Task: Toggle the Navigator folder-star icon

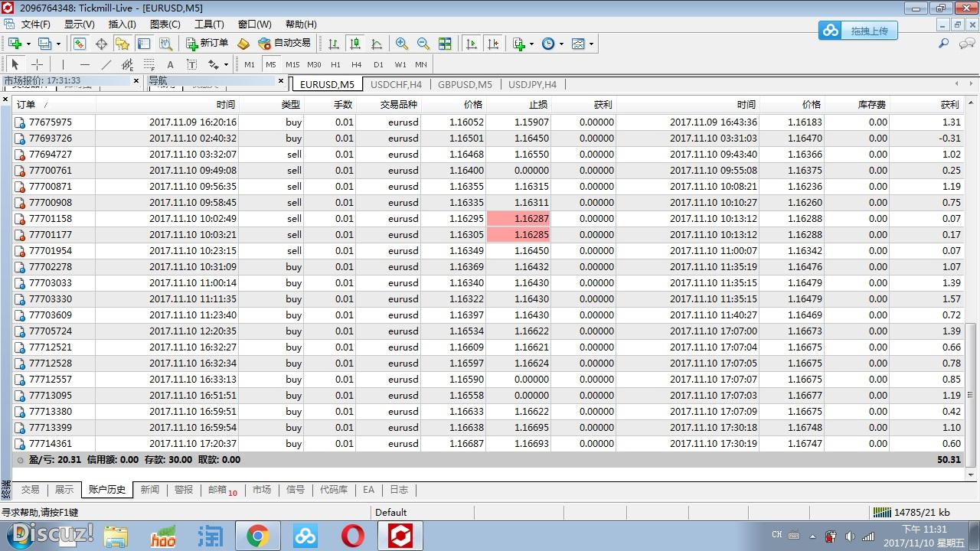Action: [x=122, y=44]
